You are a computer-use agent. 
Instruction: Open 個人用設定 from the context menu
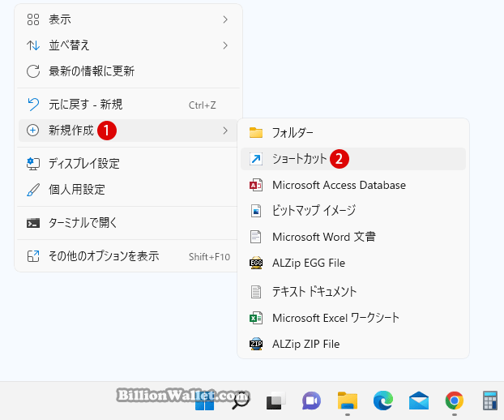point(128,190)
